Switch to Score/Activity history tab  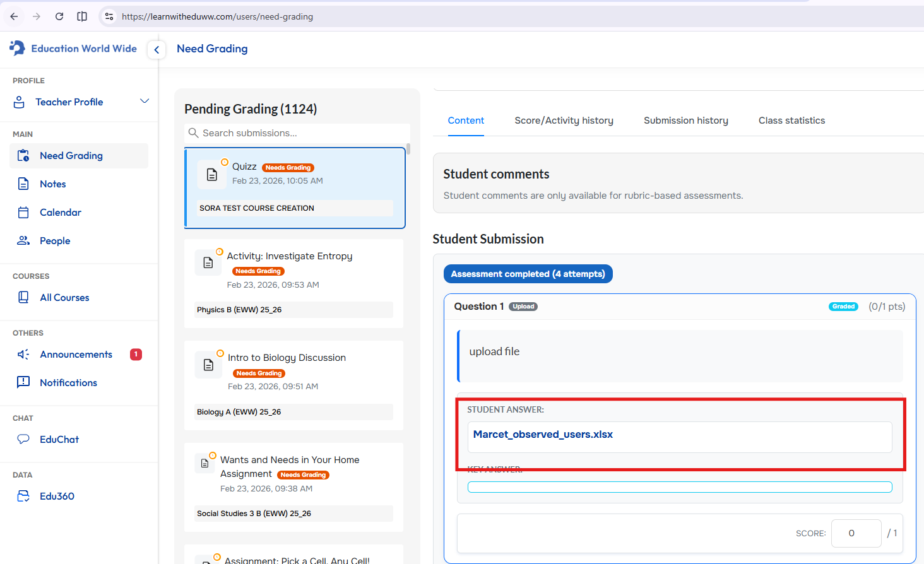pyautogui.click(x=564, y=120)
